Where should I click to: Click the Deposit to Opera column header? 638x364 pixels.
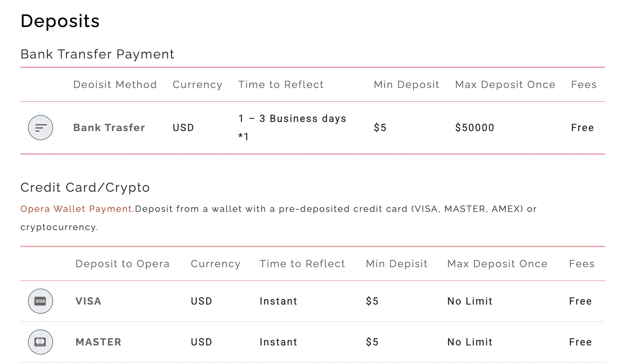tap(123, 264)
